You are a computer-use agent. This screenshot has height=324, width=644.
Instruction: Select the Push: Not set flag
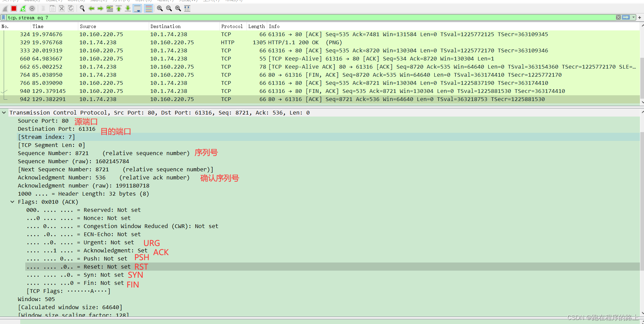point(77,259)
